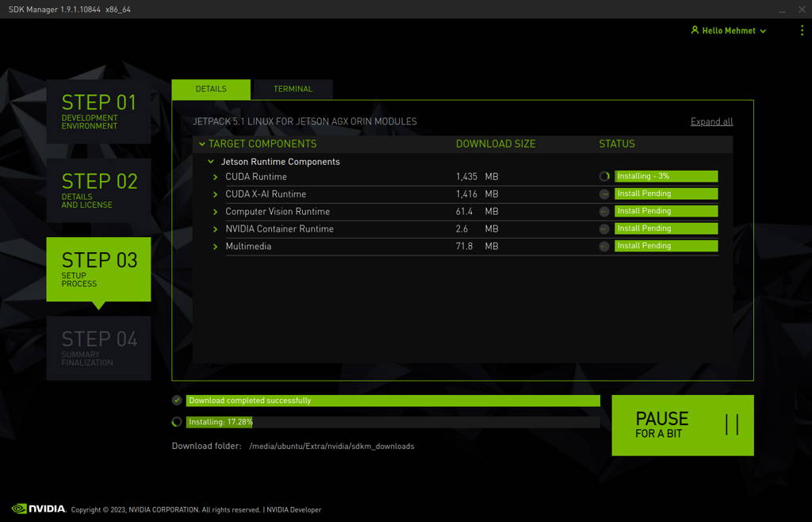Click the SDK Manager window title
Screen dimensions: 812x522
tap(70, 10)
